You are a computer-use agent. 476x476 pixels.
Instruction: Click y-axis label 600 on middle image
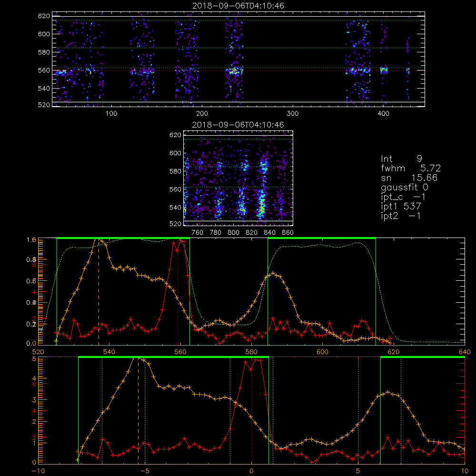(176, 153)
